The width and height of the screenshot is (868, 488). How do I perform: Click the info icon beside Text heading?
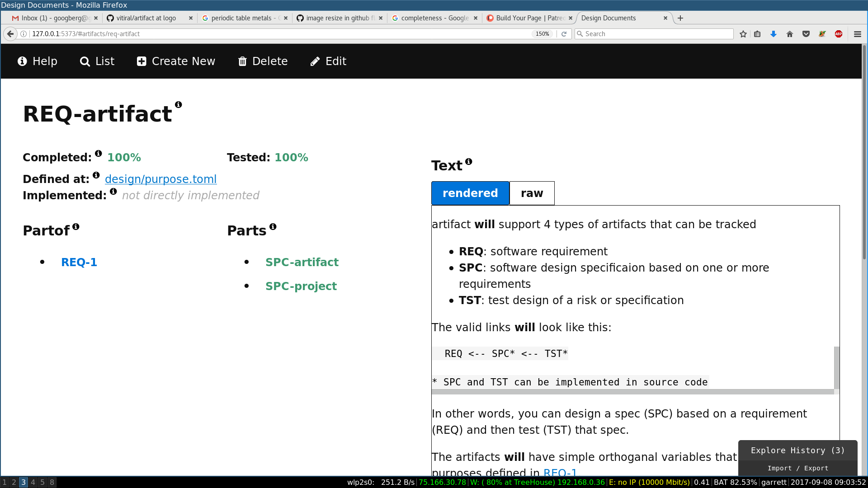(x=469, y=161)
